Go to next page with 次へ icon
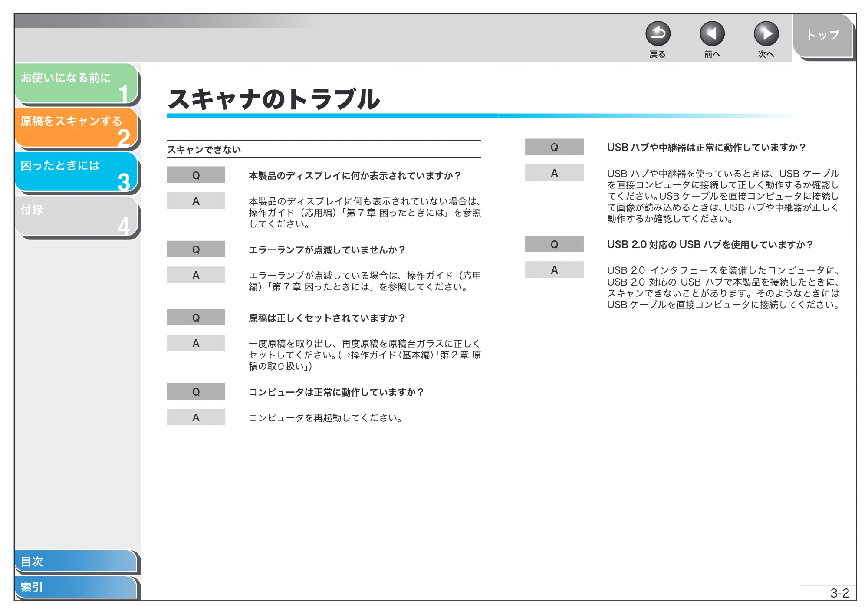 (766, 34)
